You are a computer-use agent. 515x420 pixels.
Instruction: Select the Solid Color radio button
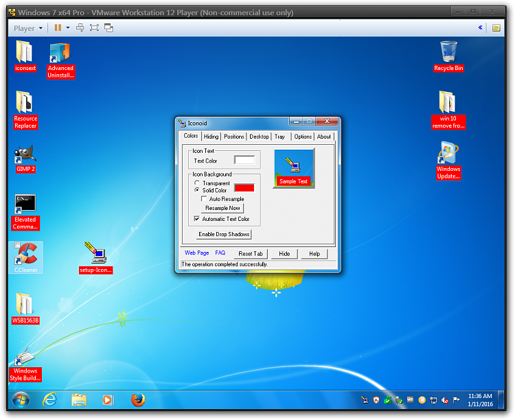pos(197,190)
